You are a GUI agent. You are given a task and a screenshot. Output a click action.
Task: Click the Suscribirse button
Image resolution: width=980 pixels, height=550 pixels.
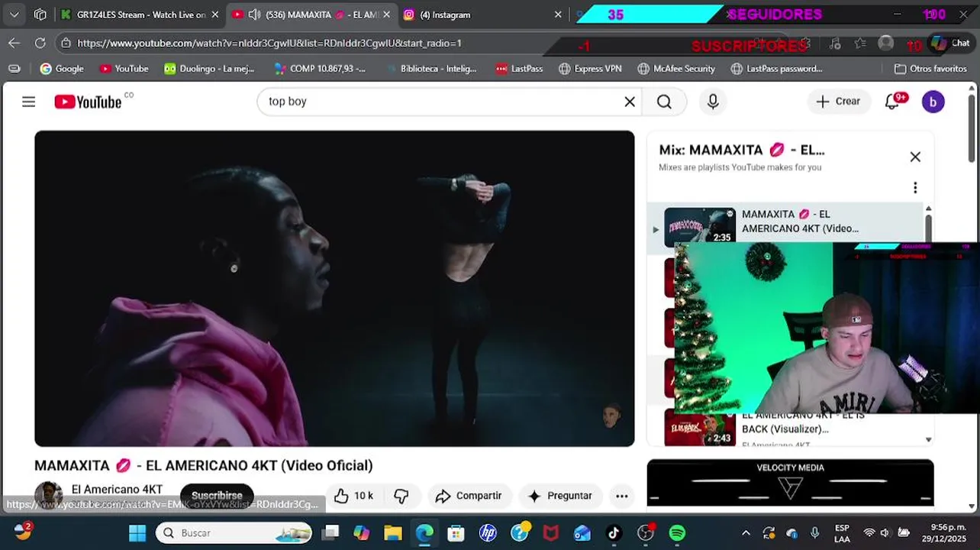tap(217, 496)
